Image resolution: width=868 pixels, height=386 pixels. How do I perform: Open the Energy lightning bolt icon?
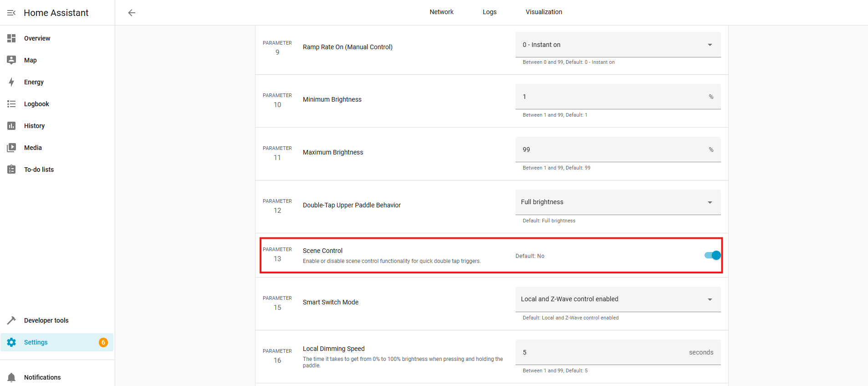[11, 82]
